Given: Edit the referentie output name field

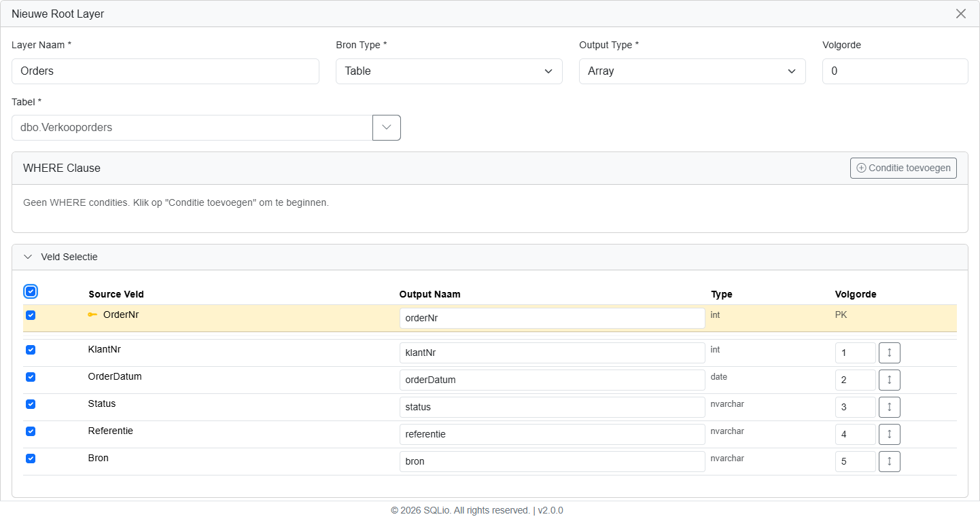Looking at the screenshot, I should click(x=552, y=434).
